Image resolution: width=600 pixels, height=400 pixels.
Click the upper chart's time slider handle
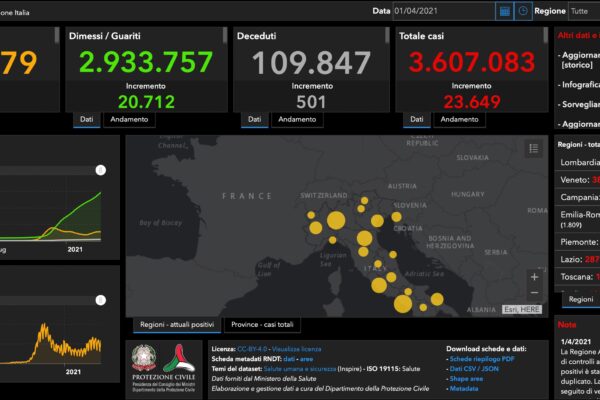coord(101,170)
